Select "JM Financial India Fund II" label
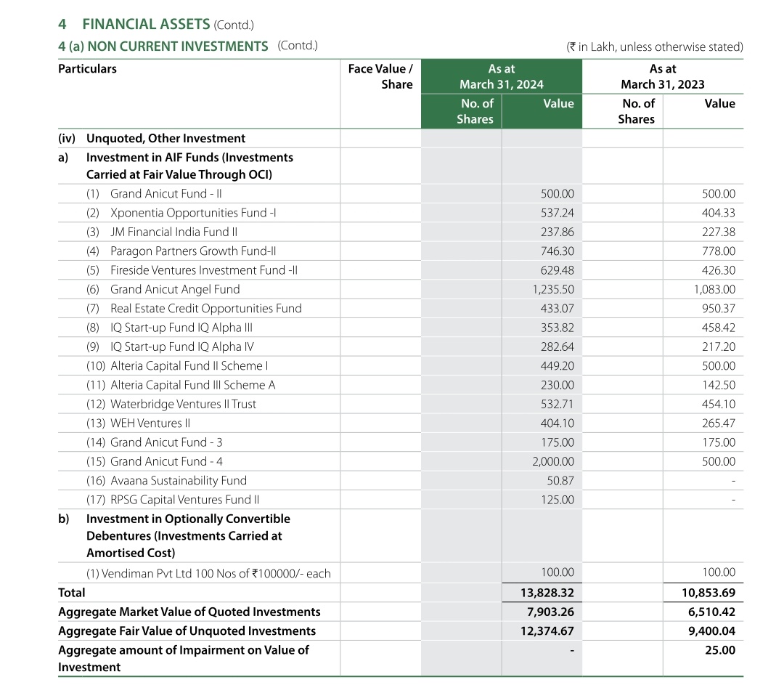Screen dimensions: 784x685 coord(174,232)
